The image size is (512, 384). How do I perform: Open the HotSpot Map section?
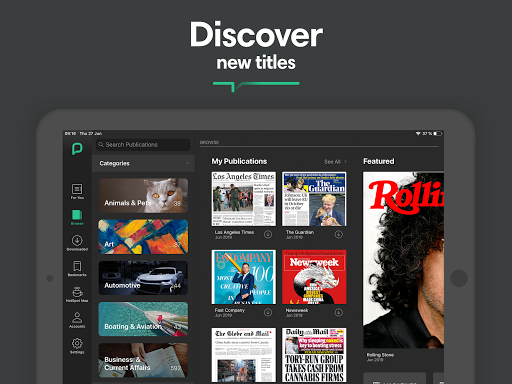77,294
